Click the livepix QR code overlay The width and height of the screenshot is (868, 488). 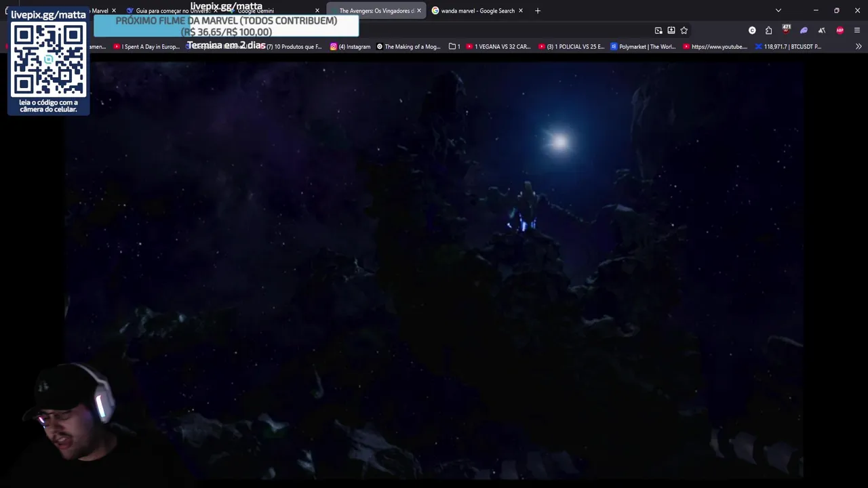(x=48, y=61)
